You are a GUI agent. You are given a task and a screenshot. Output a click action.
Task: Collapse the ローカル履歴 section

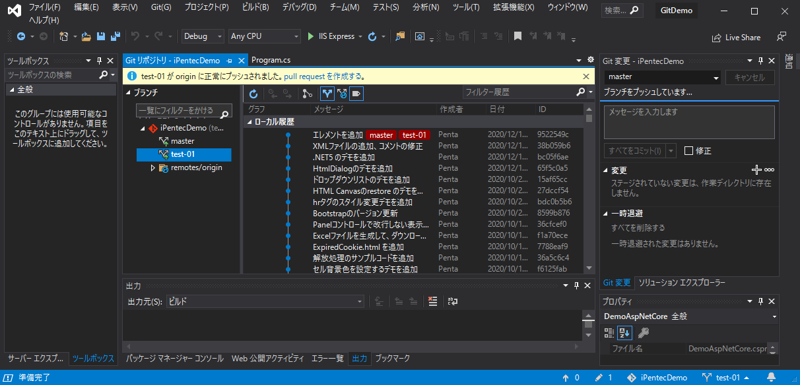249,122
